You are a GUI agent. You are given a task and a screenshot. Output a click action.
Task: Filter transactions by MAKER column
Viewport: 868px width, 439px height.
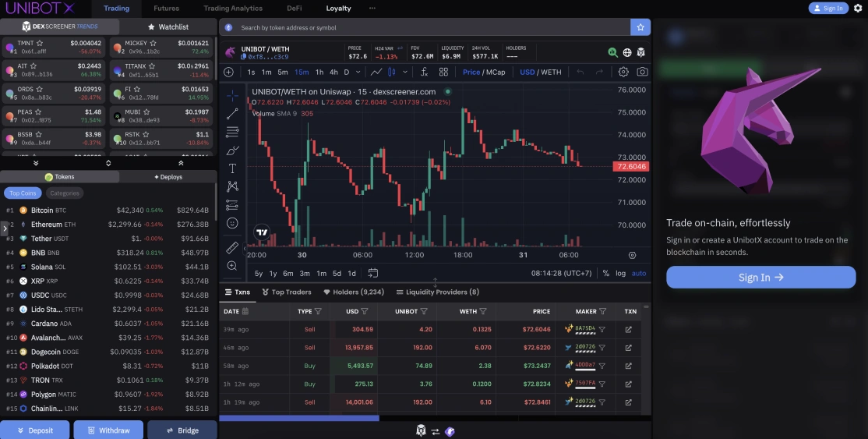coord(603,312)
